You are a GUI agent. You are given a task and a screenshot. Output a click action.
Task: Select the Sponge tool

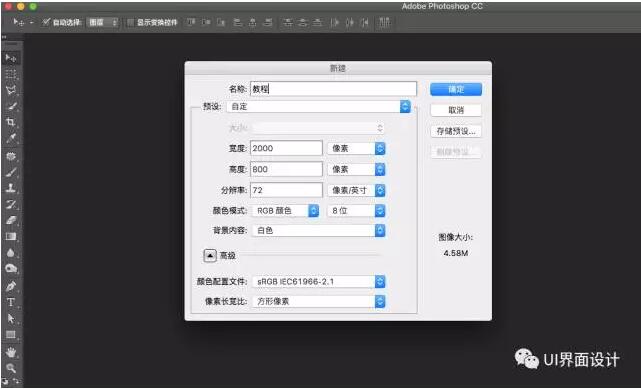point(11,268)
